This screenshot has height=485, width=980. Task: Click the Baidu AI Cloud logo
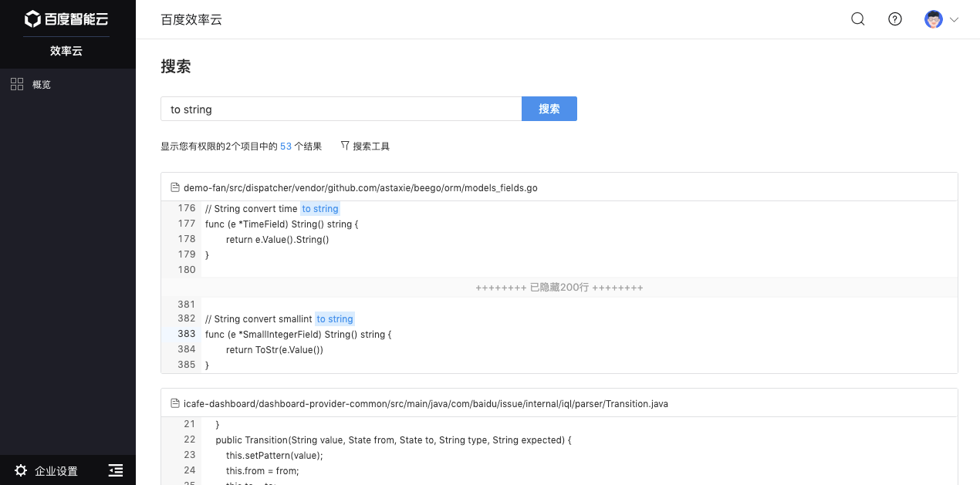[66, 19]
